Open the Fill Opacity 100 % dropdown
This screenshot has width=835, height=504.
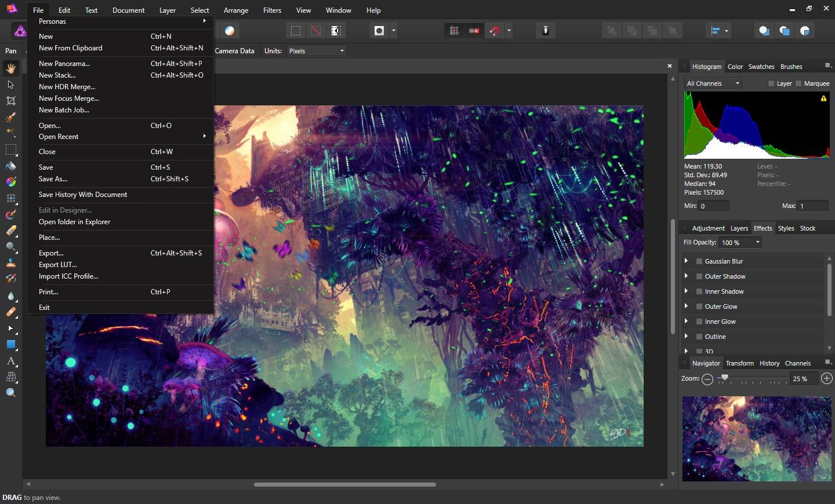740,243
